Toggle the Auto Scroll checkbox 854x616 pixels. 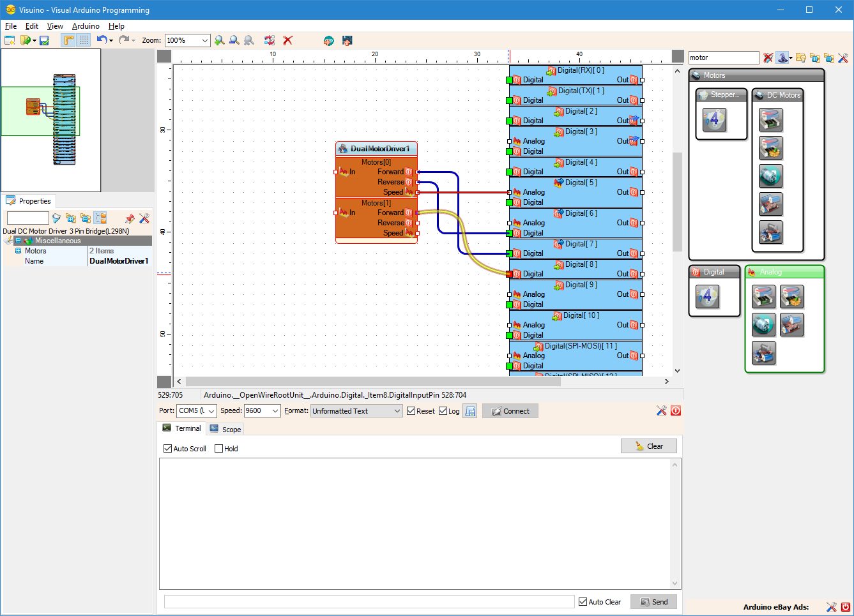168,449
